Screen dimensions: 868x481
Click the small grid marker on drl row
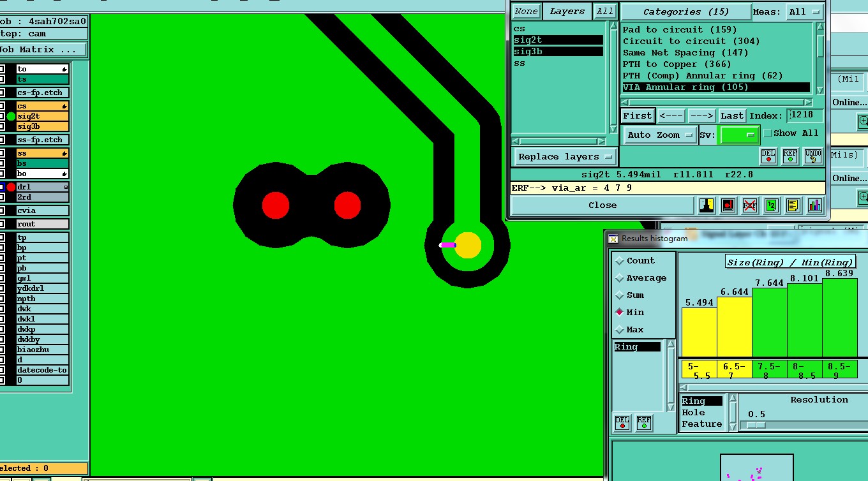(66, 187)
